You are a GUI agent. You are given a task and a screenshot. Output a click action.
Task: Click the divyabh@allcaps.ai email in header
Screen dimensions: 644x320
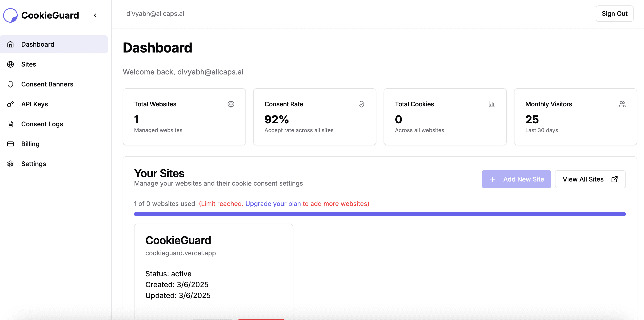coord(155,14)
